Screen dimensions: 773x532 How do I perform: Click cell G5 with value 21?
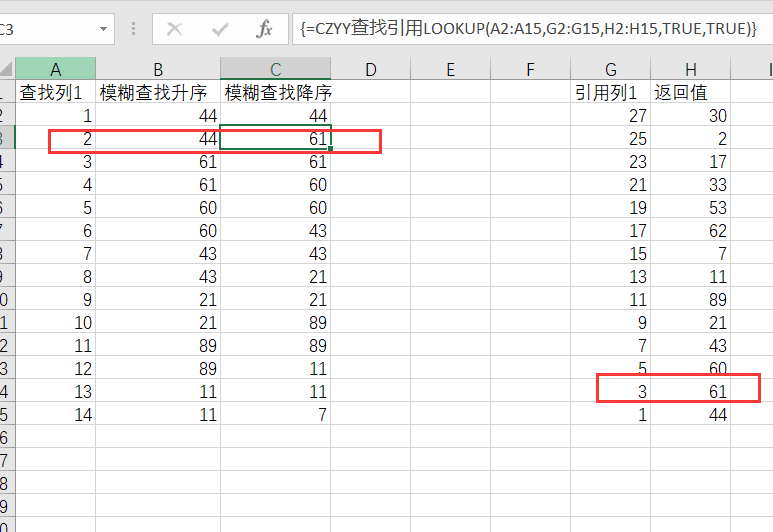(611, 183)
